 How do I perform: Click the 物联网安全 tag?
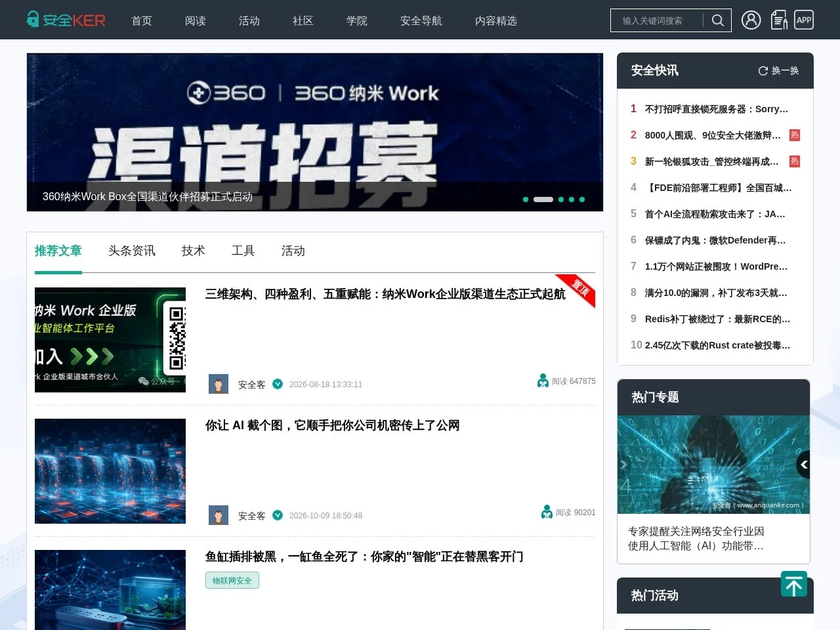pos(232,580)
